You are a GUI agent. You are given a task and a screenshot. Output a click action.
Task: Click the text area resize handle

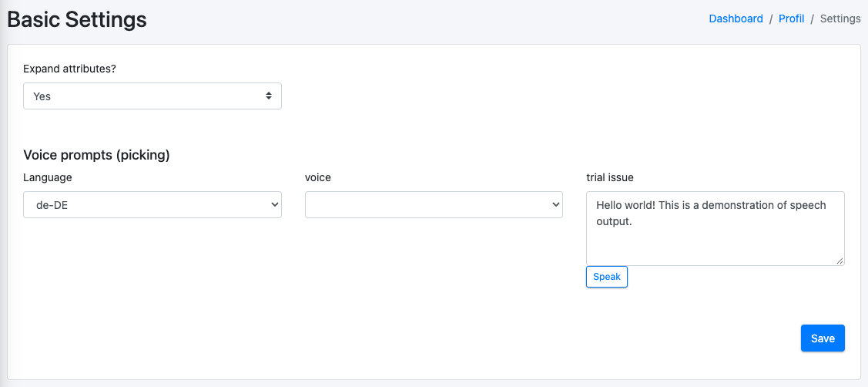(840, 261)
